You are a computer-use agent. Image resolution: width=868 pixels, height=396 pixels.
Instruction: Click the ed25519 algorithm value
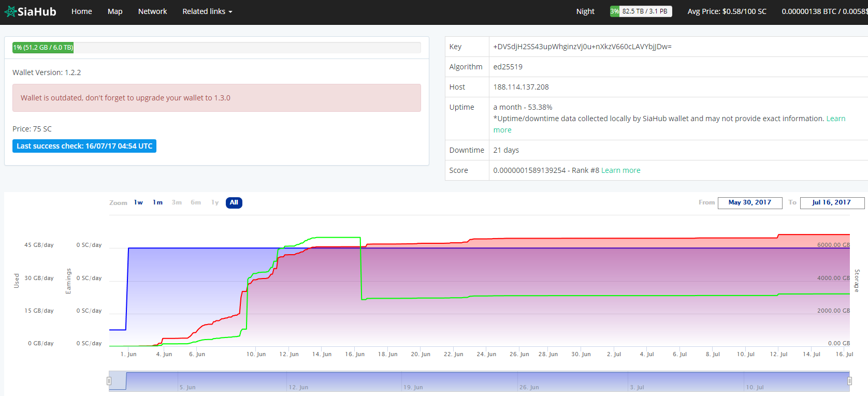(508, 67)
